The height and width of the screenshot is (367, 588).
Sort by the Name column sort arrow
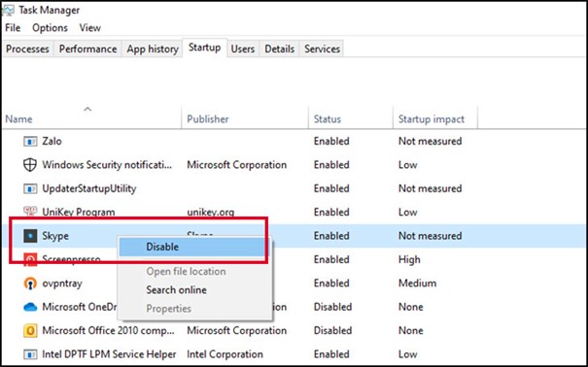coord(87,110)
